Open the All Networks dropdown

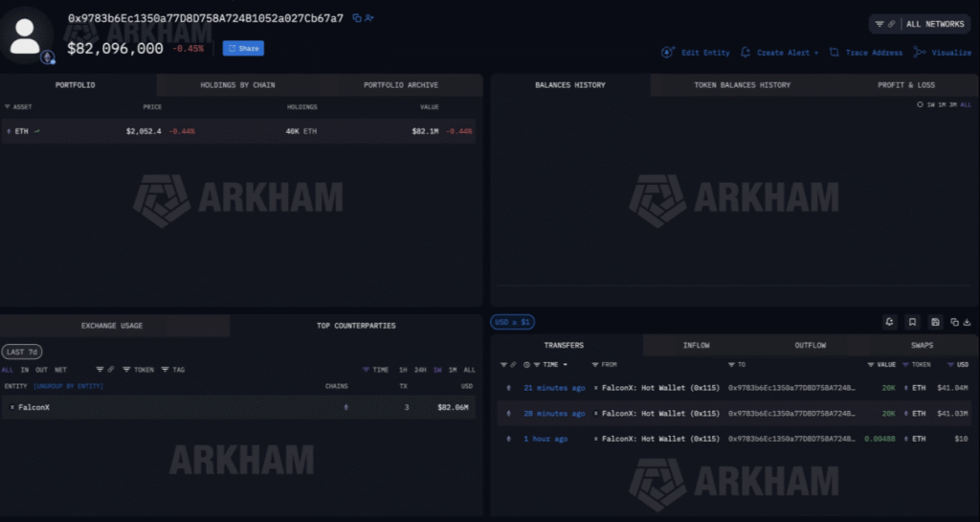[923, 24]
